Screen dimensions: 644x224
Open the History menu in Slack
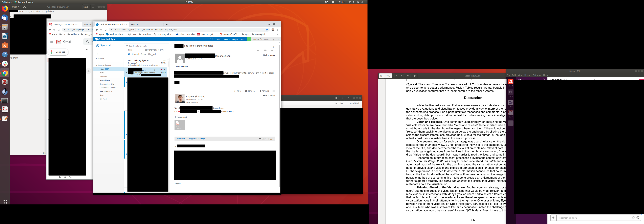click(528, 75)
